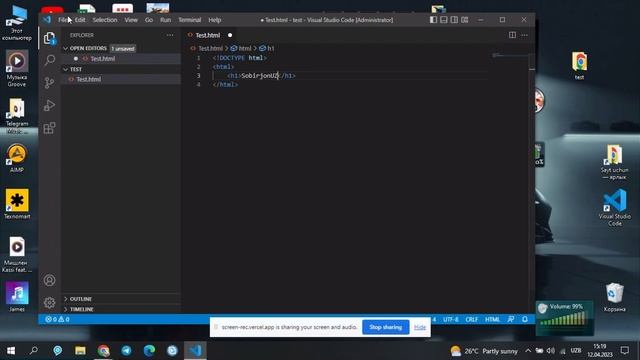The height and width of the screenshot is (360, 640).
Task: Open the File menu
Action: pos(63,20)
